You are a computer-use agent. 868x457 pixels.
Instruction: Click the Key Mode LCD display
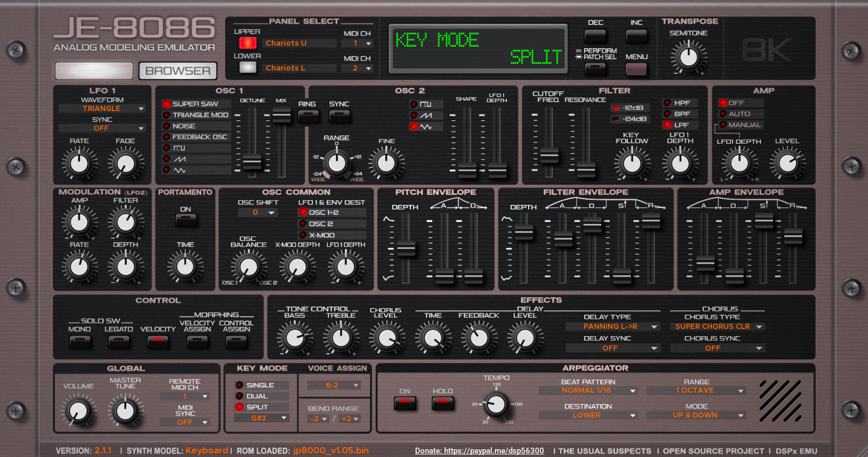coord(478,48)
